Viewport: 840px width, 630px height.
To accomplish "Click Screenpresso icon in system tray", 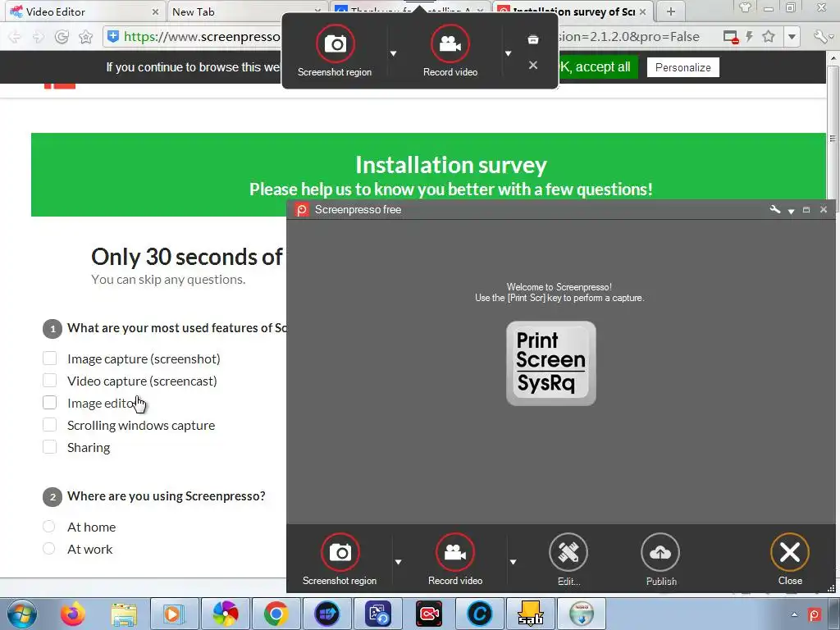I will click(815, 614).
